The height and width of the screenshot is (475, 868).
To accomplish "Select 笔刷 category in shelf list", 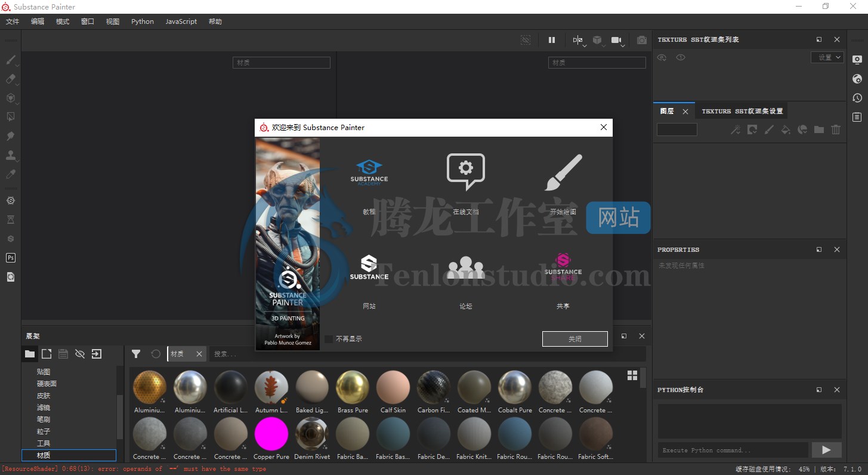I will pyautogui.click(x=44, y=420).
